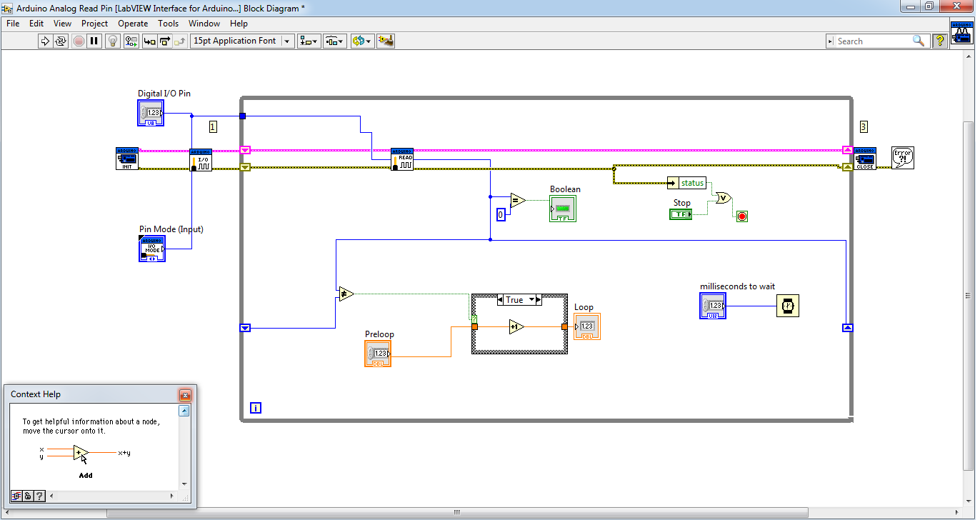Open the File menu
980x520 pixels.
coord(13,24)
